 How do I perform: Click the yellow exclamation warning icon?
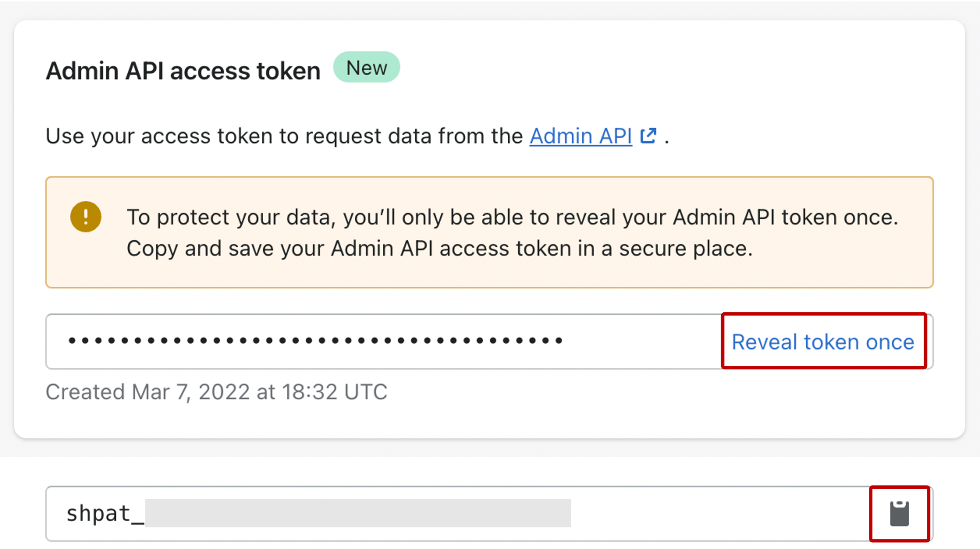[x=86, y=217]
